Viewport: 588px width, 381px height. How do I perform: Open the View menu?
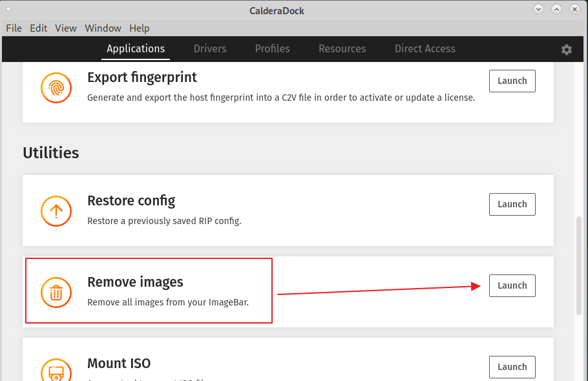pos(65,28)
